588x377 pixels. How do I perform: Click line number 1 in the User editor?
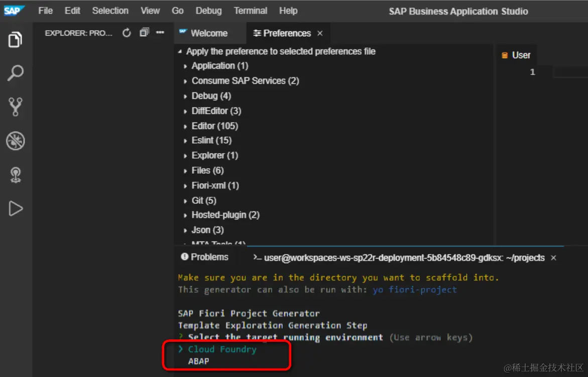[532, 72]
